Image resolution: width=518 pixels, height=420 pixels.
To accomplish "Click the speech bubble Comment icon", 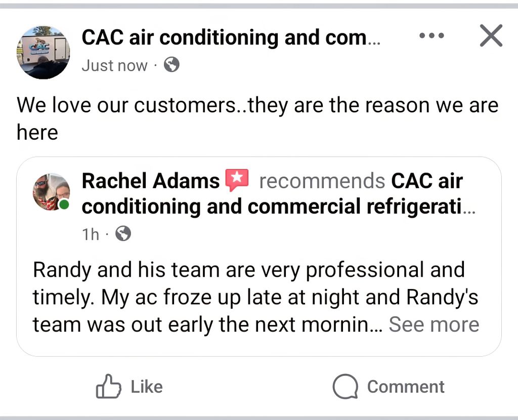I will [x=345, y=387].
